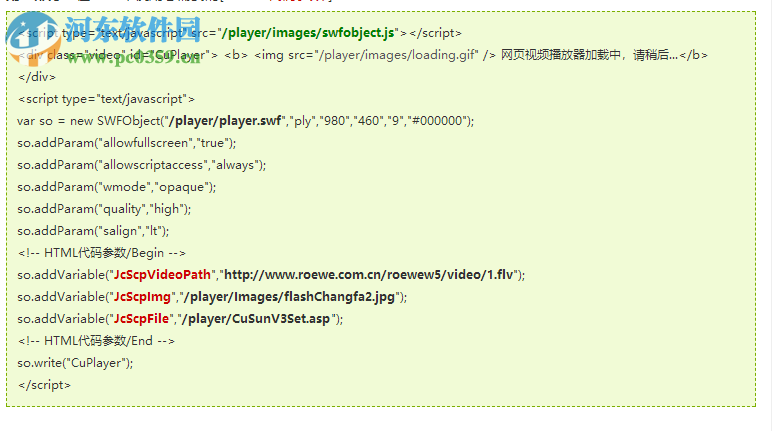Click the HTML代码参数/End comment line
Screen dimensions: 776x431
pyautogui.click(x=97, y=341)
